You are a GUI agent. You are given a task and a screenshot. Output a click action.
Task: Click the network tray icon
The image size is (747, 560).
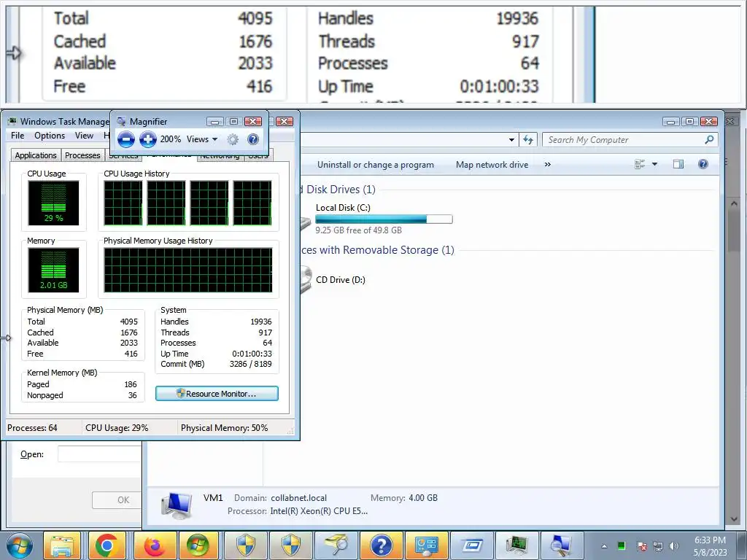pyautogui.click(x=658, y=546)
